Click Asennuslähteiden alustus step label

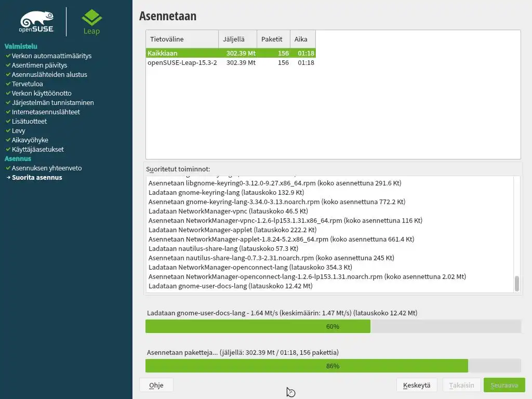[x=49, y=74]
